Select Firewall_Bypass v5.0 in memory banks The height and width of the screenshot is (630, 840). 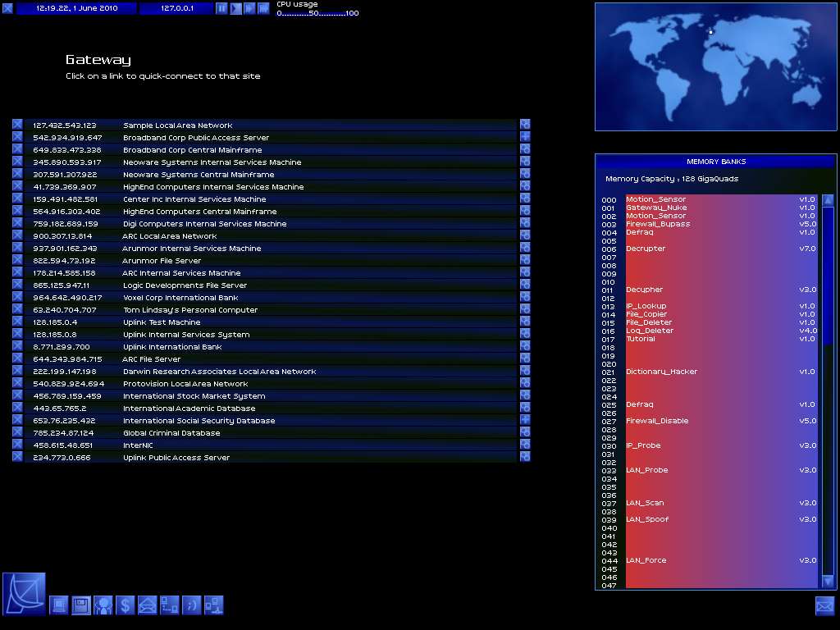(658, 224)
